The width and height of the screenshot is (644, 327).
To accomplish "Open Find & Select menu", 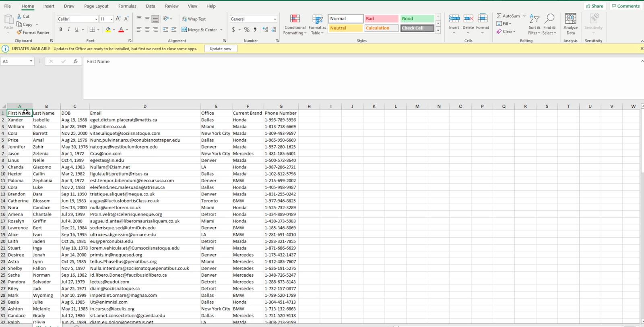I will [x=549, y=25].
